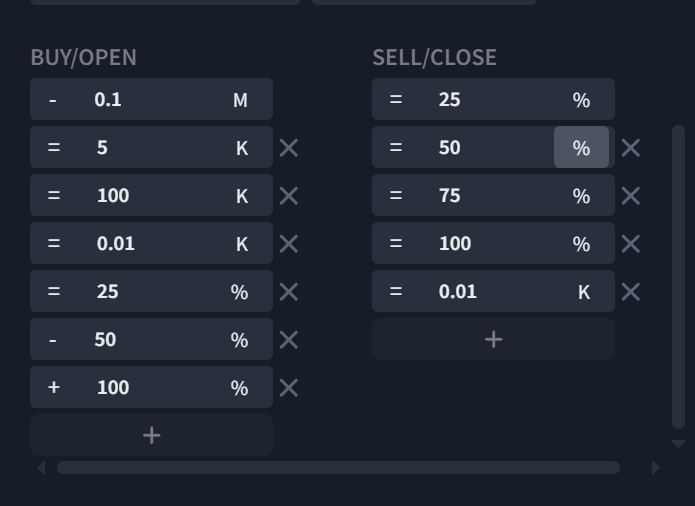
Task: Click the horizontal scrollbar's right arrow
Action: pyautogui.click(x=656, y=467)
